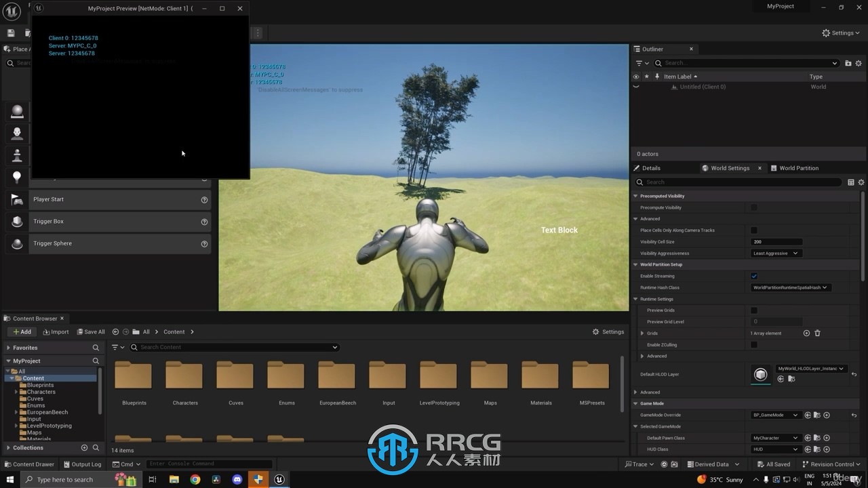Open Default Pawn Class MyCharacter dropdown
868x488 pixels.
point(776,438)
